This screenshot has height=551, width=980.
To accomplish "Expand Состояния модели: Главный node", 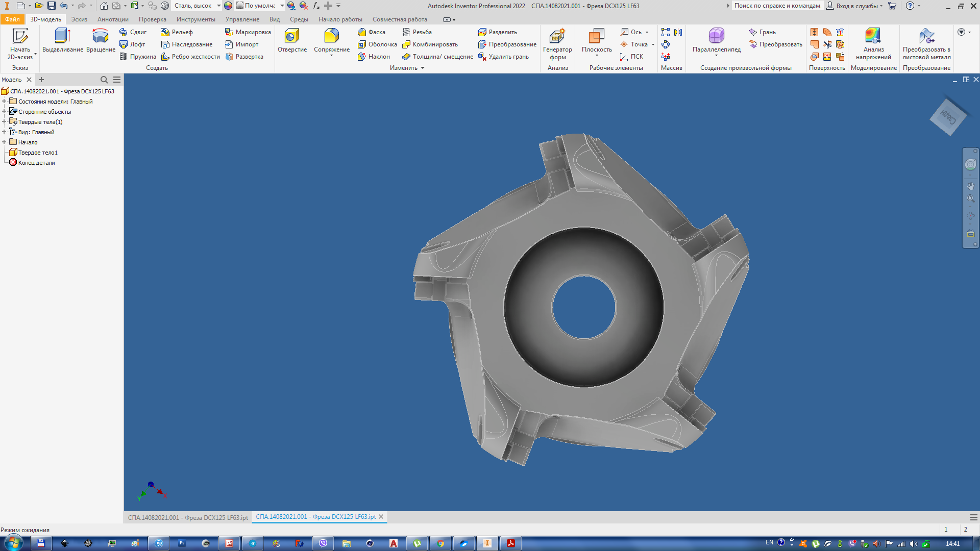I will pos(4,102).
